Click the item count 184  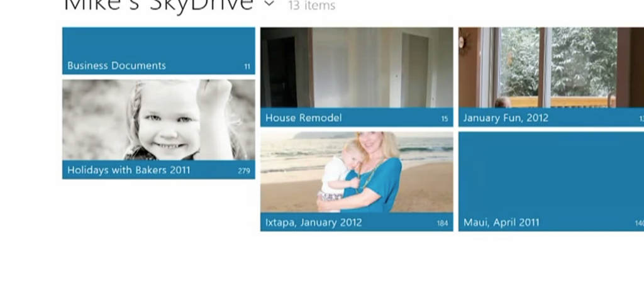click(x=442, y=223)
